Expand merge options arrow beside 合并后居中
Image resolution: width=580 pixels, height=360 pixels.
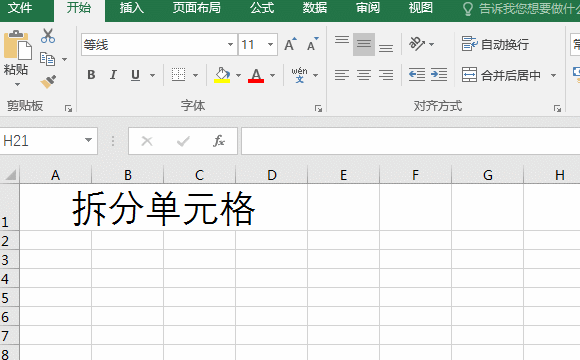coord(553,75)
